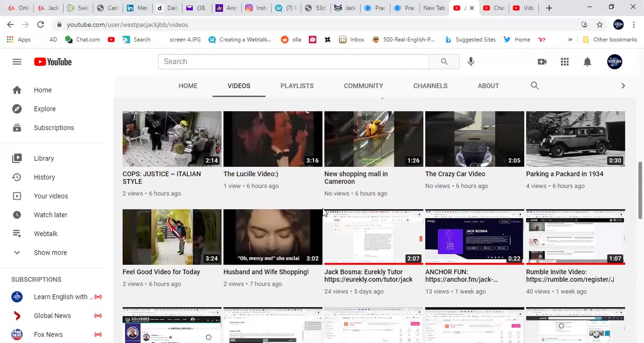Open the notifications bell

point(587,61)
